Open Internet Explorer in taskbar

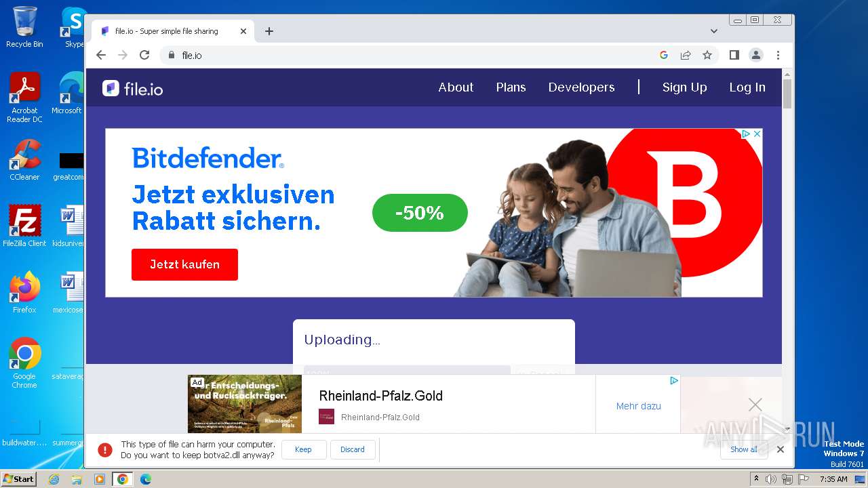pyautogui.click(x=54, y=479)
